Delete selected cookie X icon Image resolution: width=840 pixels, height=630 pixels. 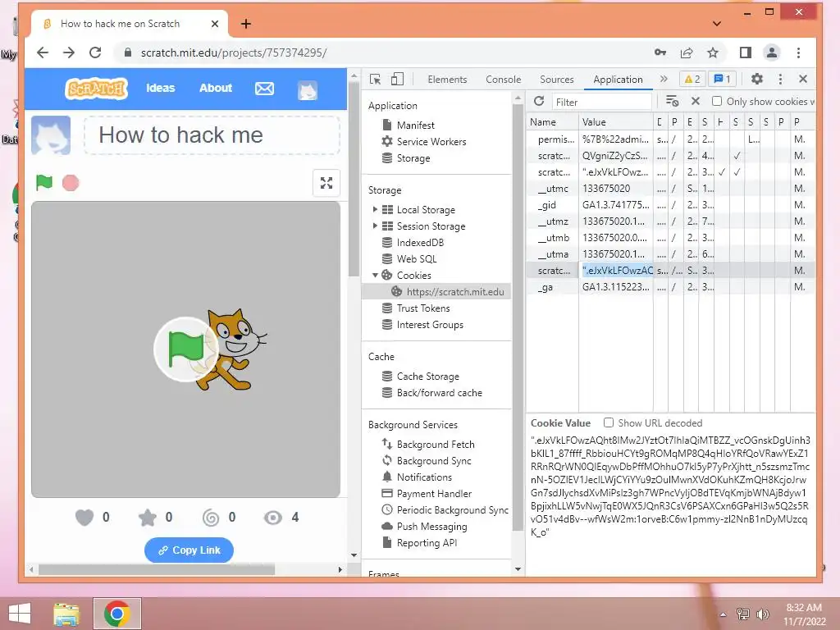[x=696, y=101]
